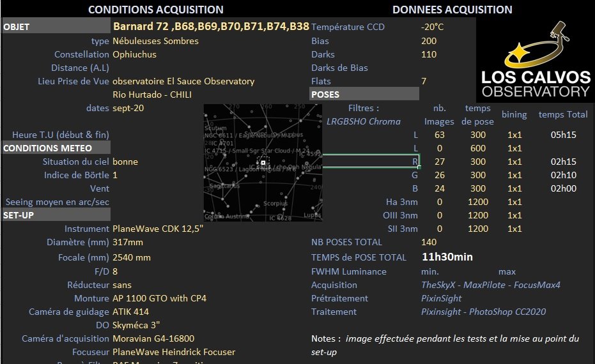The width and height of the screenshot is (595, 364).
Task: Click the Los Calvos Observatory logo
Action: [x=535, y=60]
